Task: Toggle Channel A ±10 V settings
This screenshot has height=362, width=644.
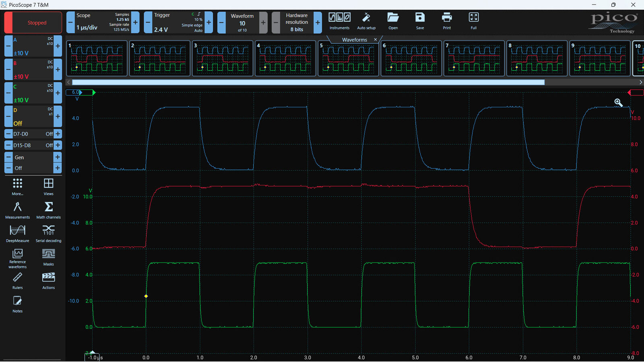Action: 33,47
